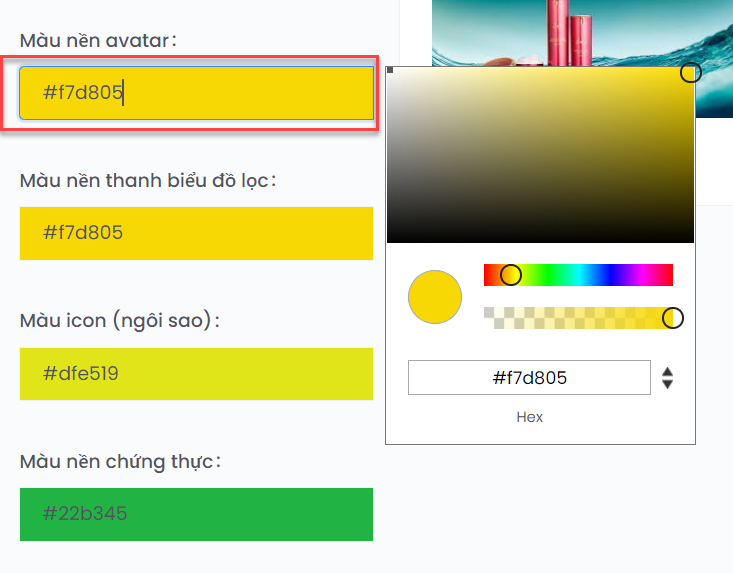733x573 pixels.
Task: Focus the Hex value box in color picker
Action: click(529, 378)
